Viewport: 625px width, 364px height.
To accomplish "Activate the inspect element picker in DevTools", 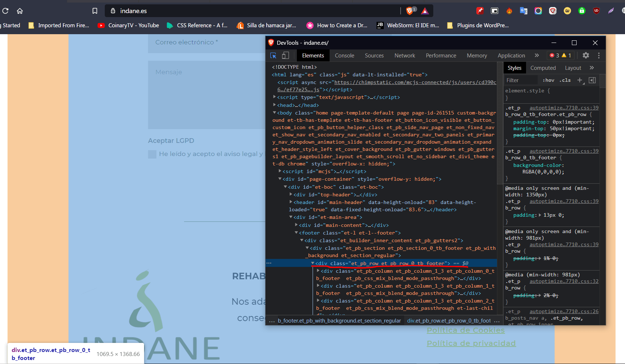I will click(x=273, y=55).
